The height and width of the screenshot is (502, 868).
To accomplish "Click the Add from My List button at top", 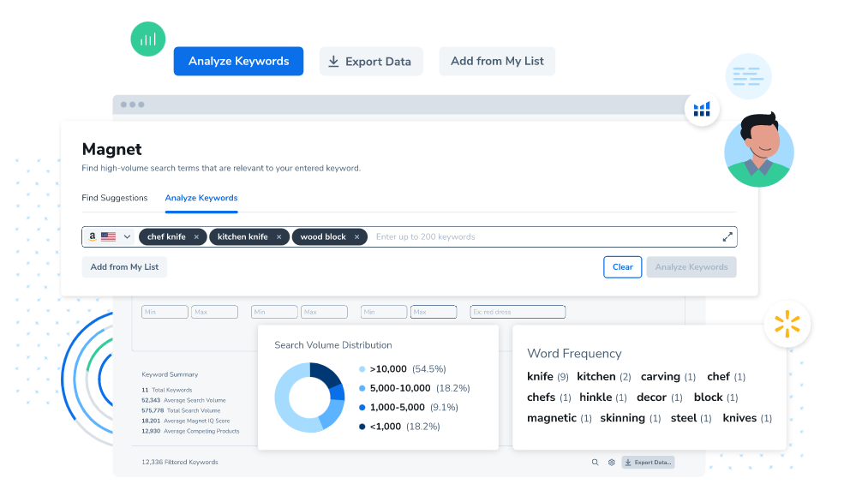I will pos(497,61).
